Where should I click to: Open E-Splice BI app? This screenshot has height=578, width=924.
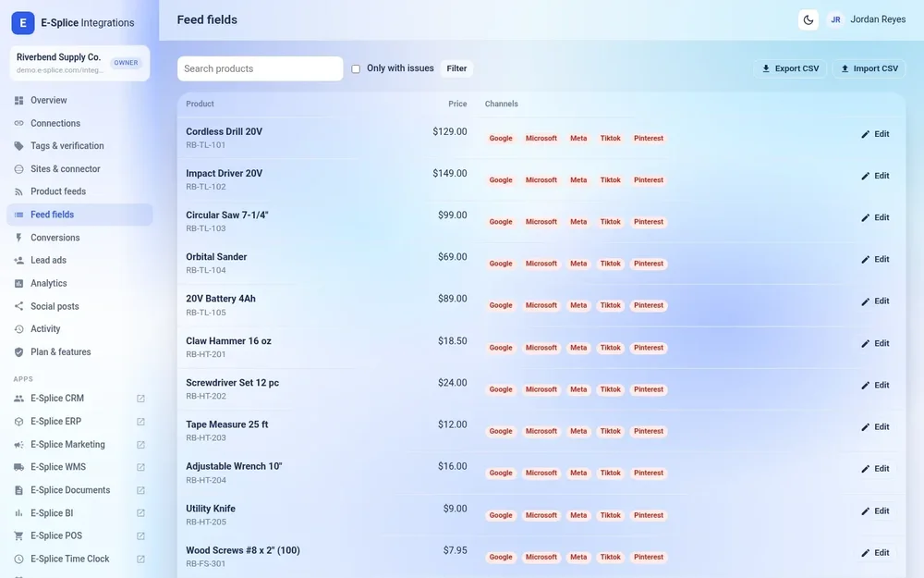[79, 513]
